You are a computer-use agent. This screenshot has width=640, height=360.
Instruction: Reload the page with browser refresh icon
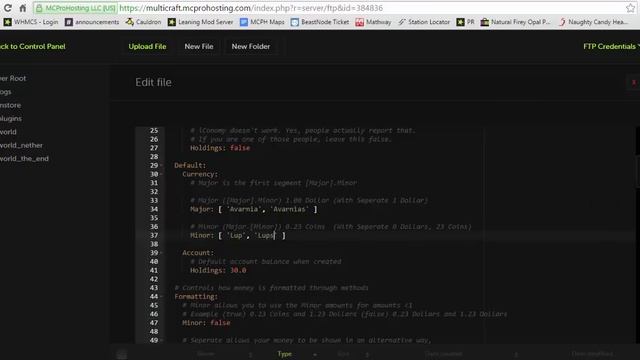pos(7,8)
